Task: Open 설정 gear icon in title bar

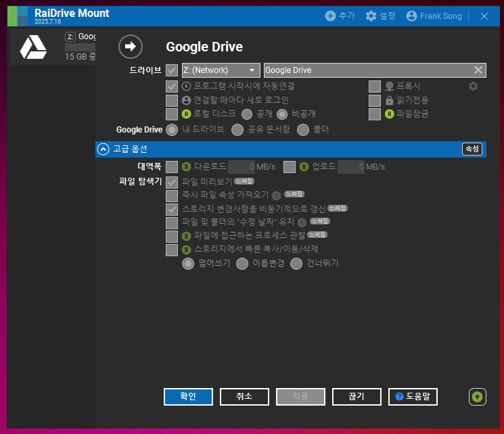Action: [x=371, y=16]
